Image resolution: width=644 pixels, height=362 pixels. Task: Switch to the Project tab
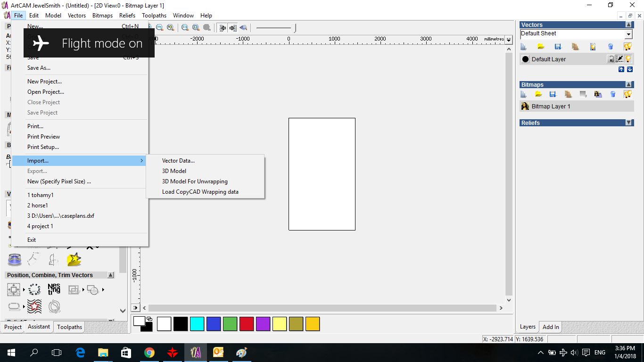coord(13,327)
